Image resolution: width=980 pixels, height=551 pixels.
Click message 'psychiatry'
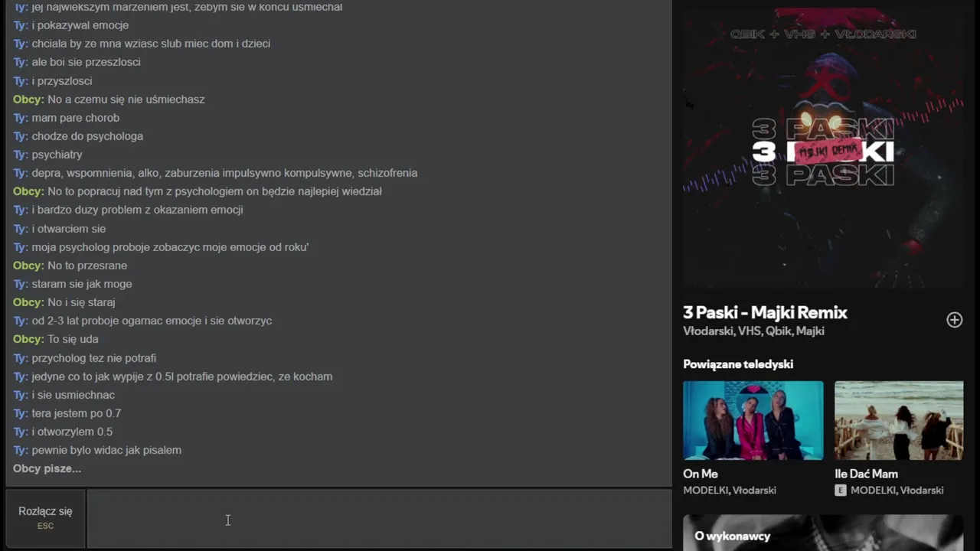pos(47,155)
